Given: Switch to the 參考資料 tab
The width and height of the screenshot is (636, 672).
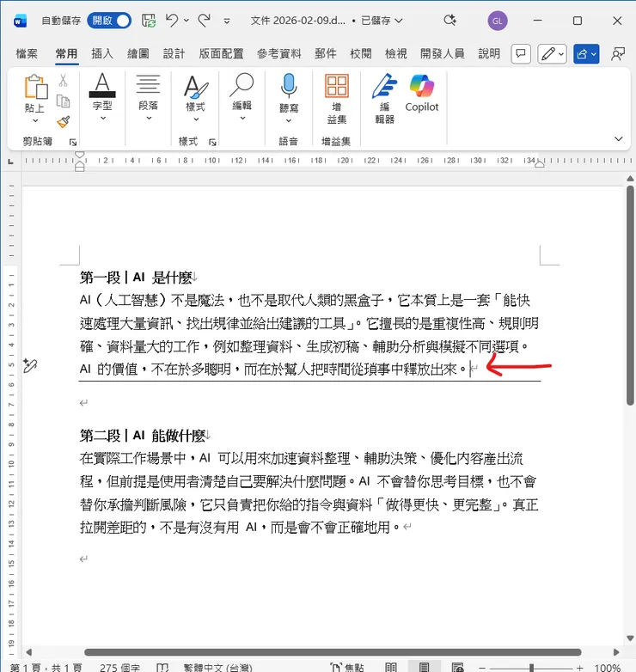Looking at the screenshot, I should [x=279, y=53].
